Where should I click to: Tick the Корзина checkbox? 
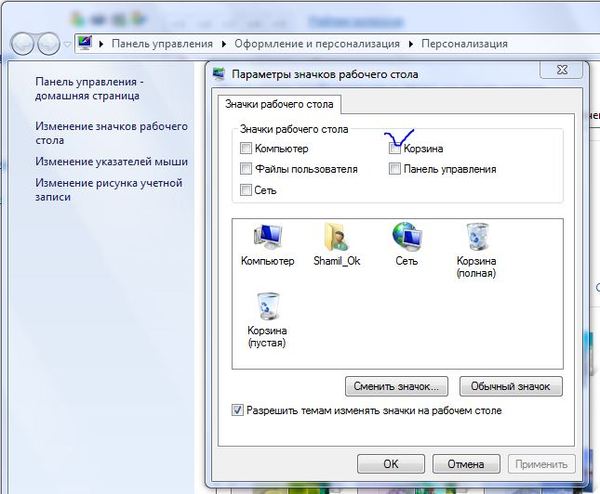[395, 149]
